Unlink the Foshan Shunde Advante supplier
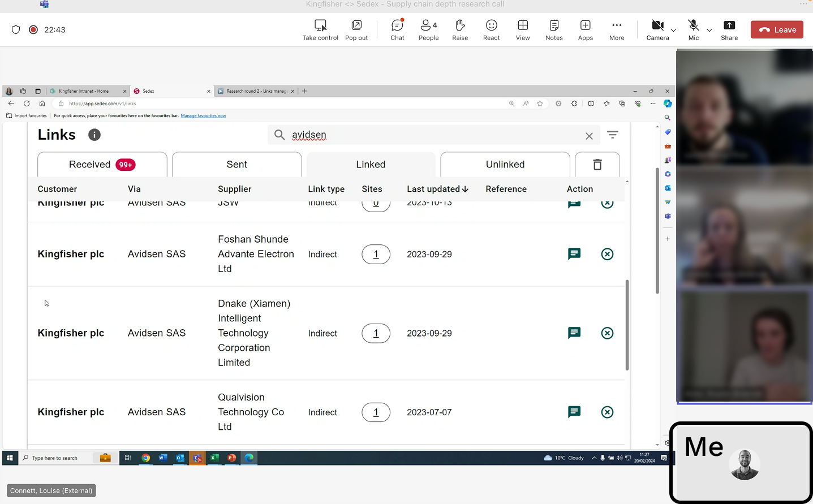The width and height of the screenshot is (813, 504). click(607, 254)
